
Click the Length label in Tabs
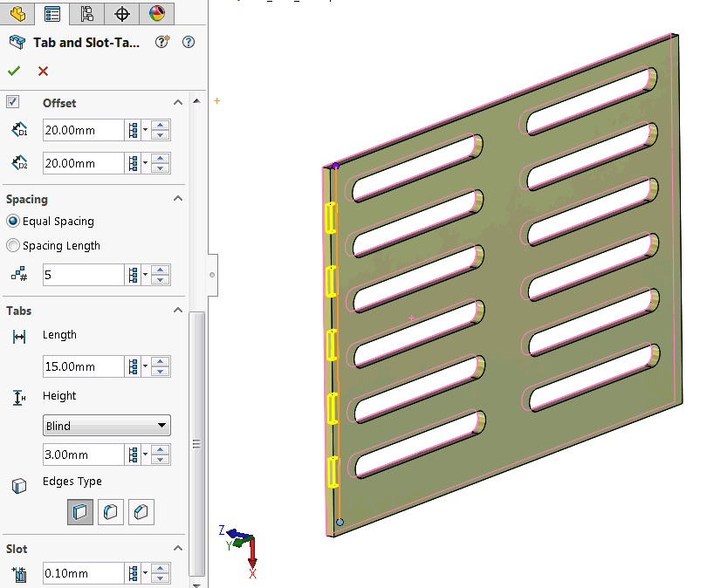[x=59, y=335]
